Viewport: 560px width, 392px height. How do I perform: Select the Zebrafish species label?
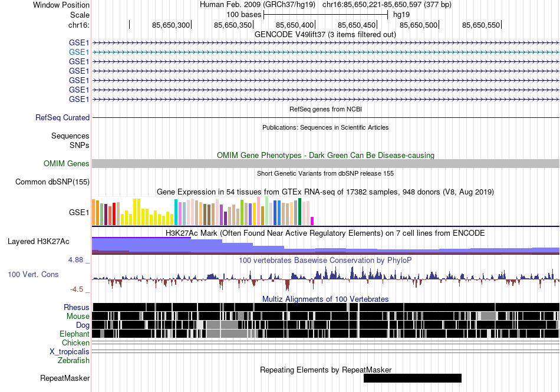click(x=74, y=361)
